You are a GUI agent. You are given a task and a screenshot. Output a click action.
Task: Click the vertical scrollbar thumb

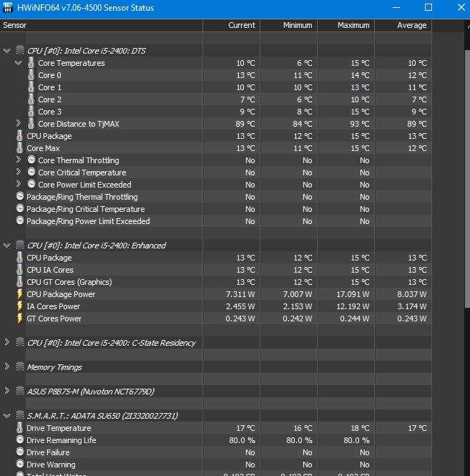point(467,179)
